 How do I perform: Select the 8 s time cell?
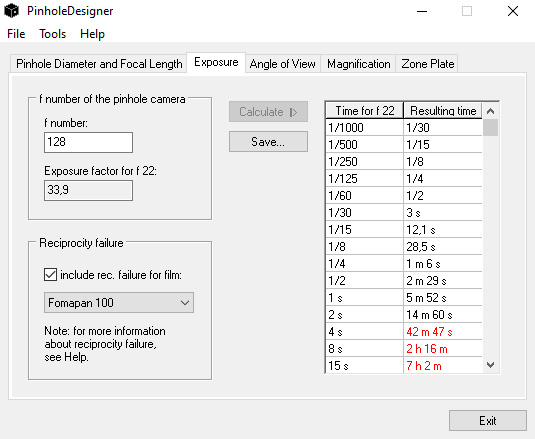point(364,349)
